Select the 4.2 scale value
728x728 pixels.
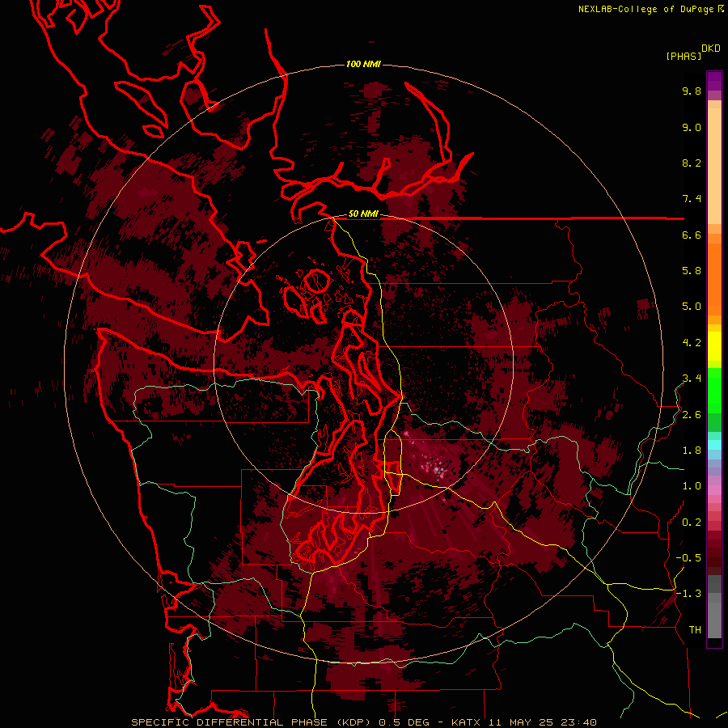pyautogui.click(x=692, y=343)
